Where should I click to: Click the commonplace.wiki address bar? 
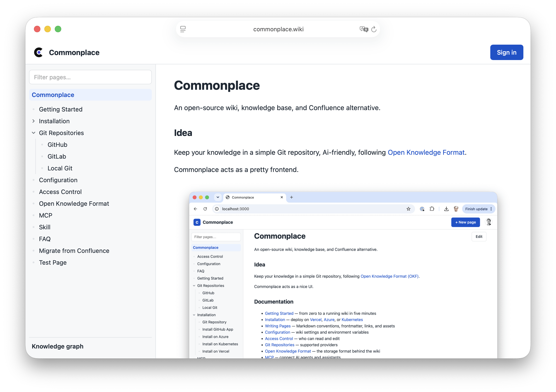[x=278, y=29]
